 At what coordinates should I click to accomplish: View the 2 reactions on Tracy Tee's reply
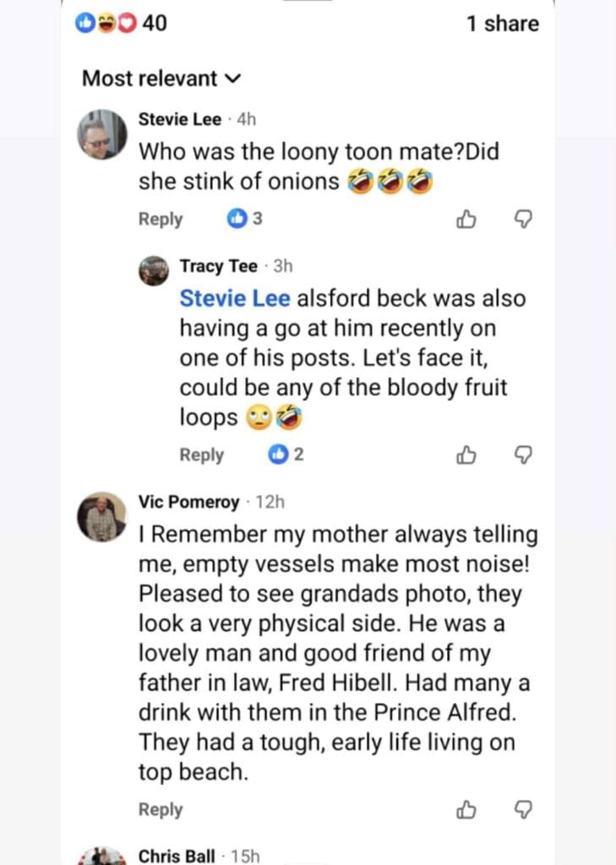click(x=286, y=455)
